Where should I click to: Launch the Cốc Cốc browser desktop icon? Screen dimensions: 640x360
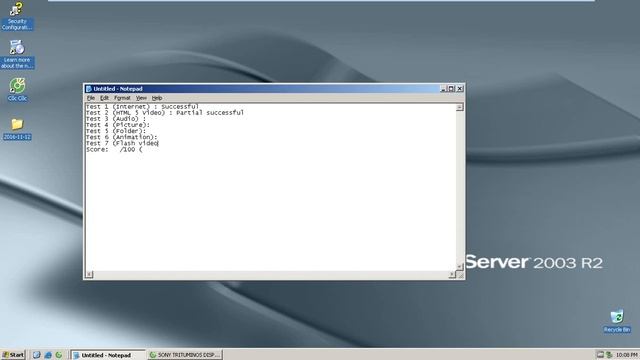17,89
